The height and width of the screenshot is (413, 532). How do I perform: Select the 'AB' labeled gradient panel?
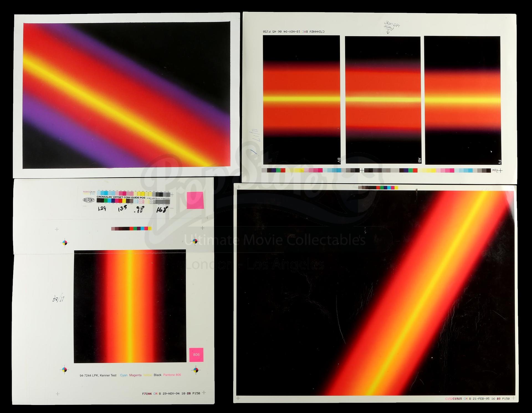pyautogui.click(x=383, y=100)
